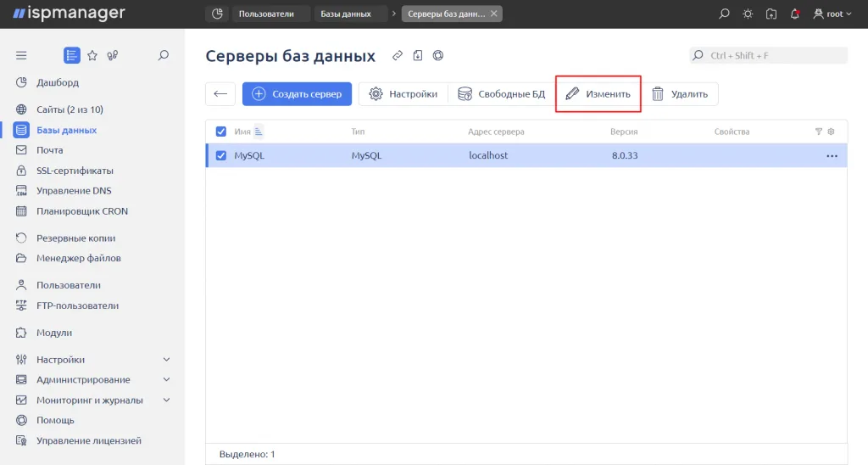Click the MySQL server name cell
868x465 pixels.
249,156
